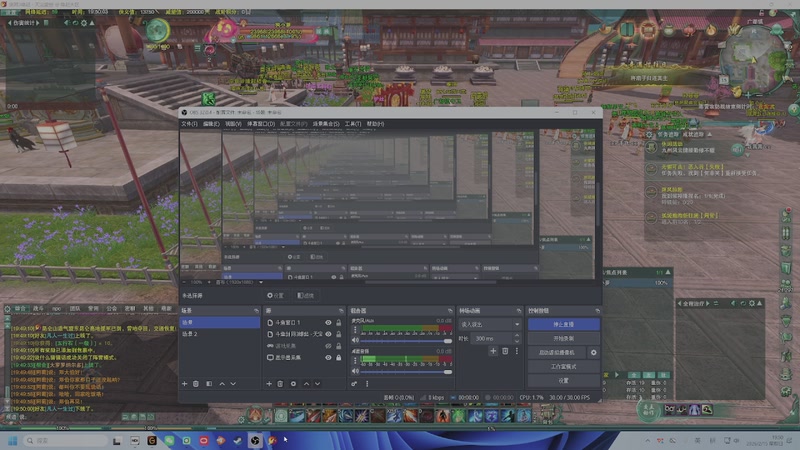800x450 pixels.
Task: Open OBS 帮助(H) menu
Action: pos(376,124)
